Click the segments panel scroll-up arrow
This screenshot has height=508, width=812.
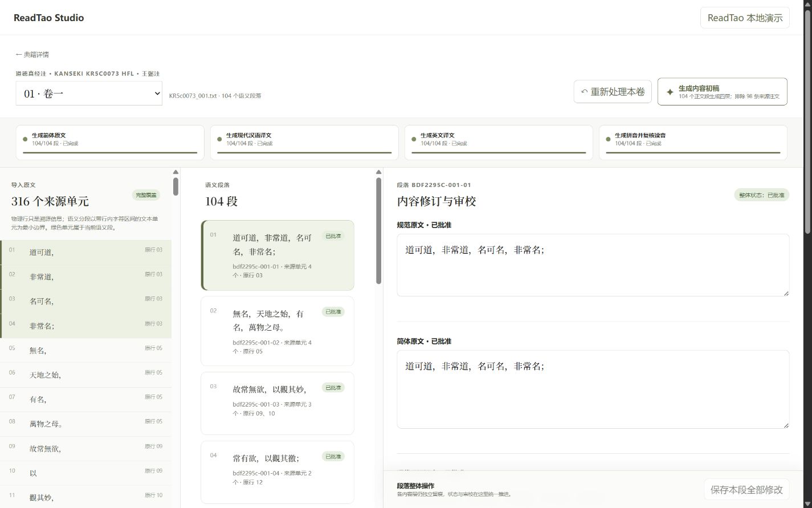378,172
